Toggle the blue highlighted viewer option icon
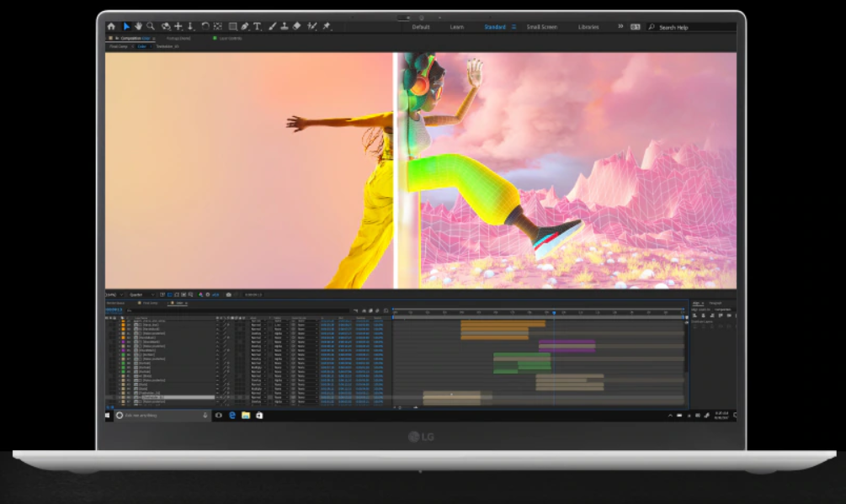This screenshot has width=846, height=504. tap(169, 294)
